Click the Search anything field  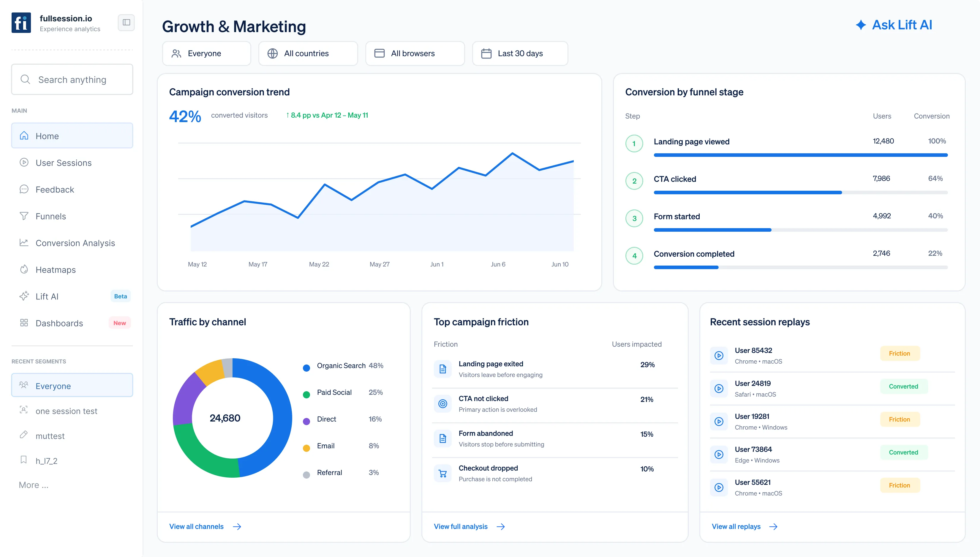pos(72,79)
